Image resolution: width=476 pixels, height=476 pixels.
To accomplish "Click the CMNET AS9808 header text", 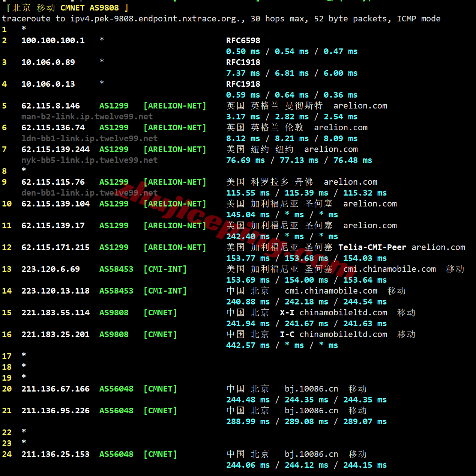I will pyautogui.click(x=90, y=8).
